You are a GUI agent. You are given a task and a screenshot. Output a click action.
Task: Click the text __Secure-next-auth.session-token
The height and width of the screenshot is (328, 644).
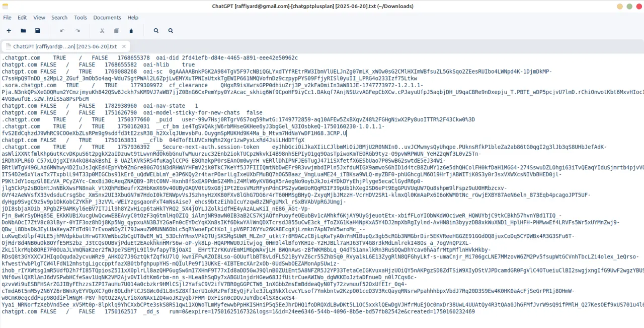[x=207, y=147]
